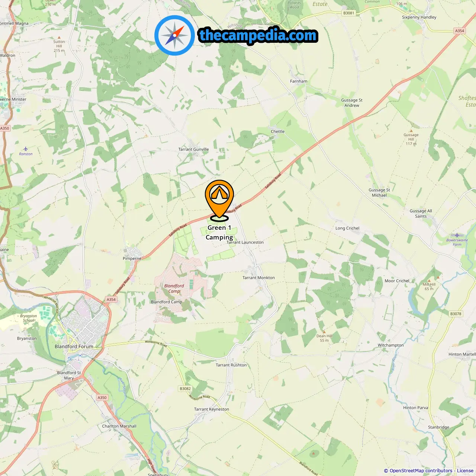Open the thecampedia.com title link

coord(258,35)
